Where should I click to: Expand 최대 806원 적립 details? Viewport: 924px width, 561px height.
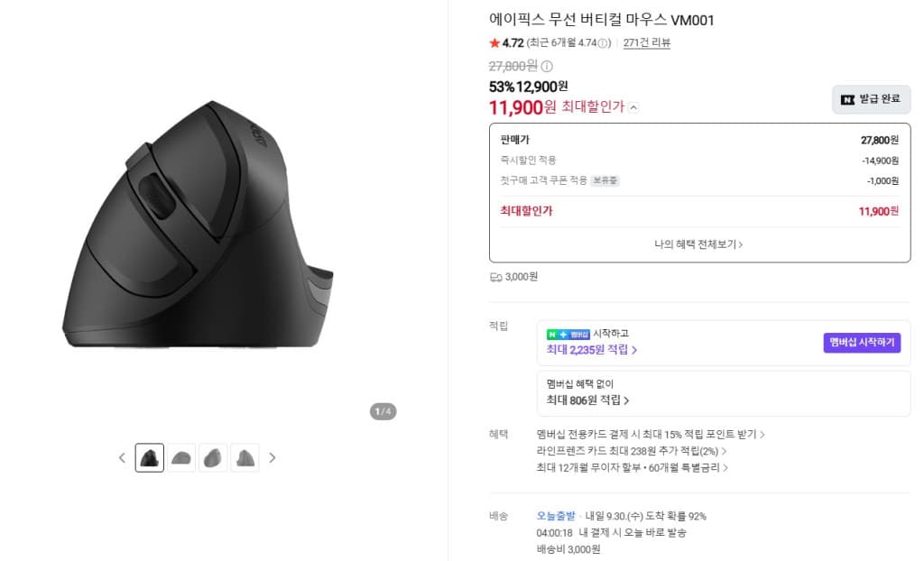pyautogui.click(x=587, y=400)
